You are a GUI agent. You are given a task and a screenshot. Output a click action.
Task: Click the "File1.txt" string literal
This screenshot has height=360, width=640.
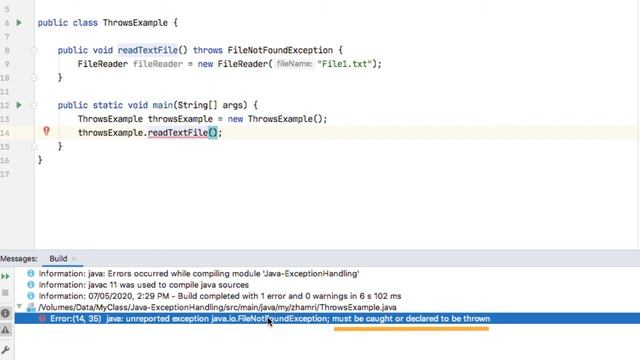[x=344, y=64]
